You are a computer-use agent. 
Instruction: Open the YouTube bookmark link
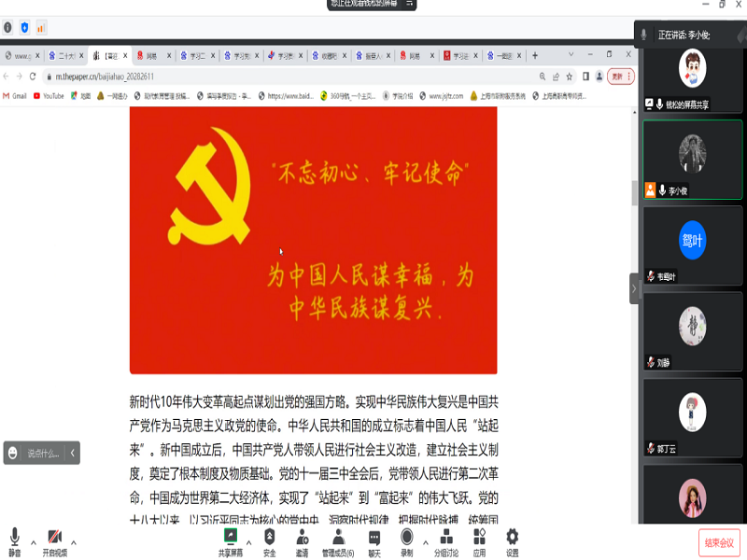[49, 95]
